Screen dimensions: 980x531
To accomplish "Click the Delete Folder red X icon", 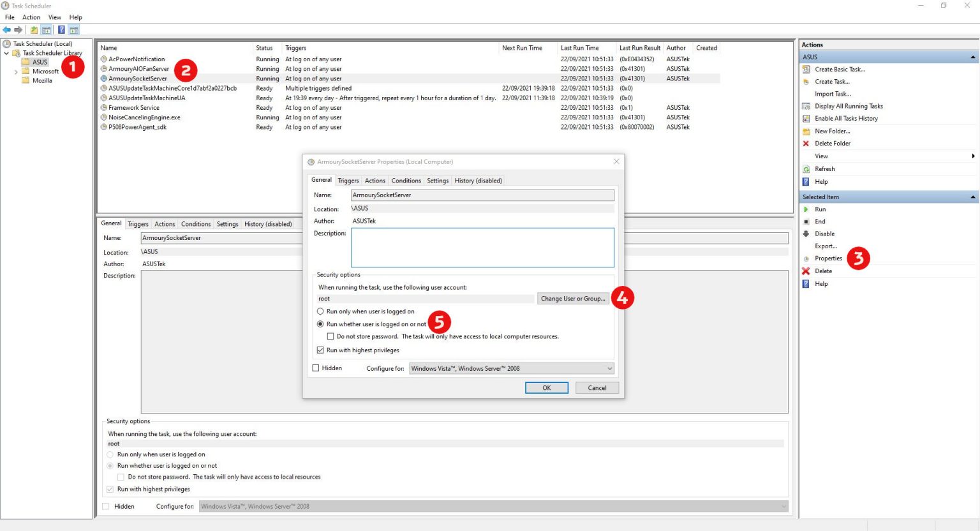I will [806, 144].
